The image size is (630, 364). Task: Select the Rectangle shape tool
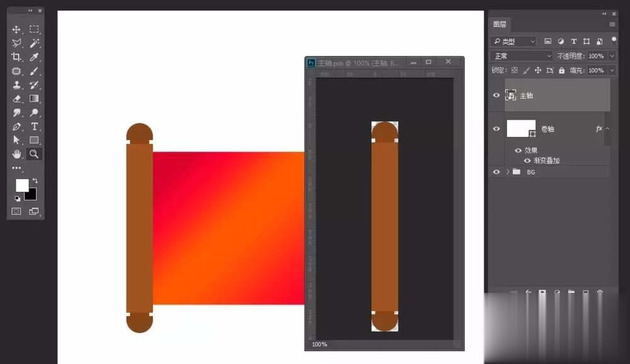coord(34,140)
